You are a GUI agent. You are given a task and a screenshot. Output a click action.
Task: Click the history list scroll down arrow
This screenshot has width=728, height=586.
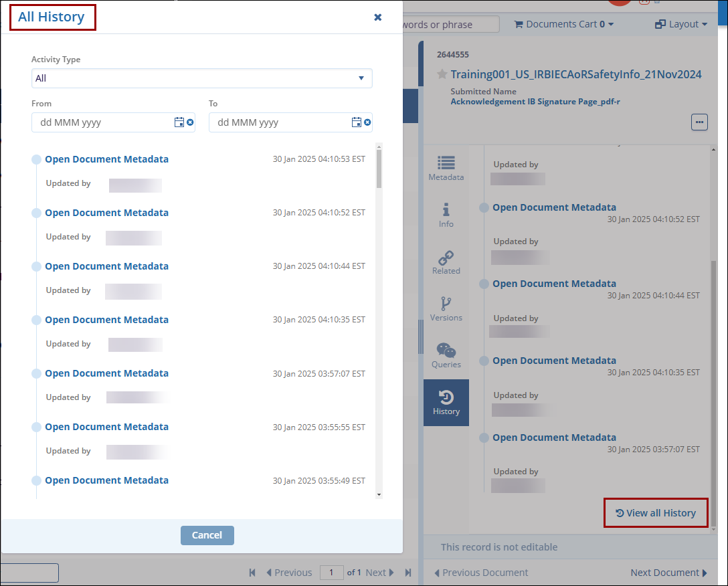point(379,494)
